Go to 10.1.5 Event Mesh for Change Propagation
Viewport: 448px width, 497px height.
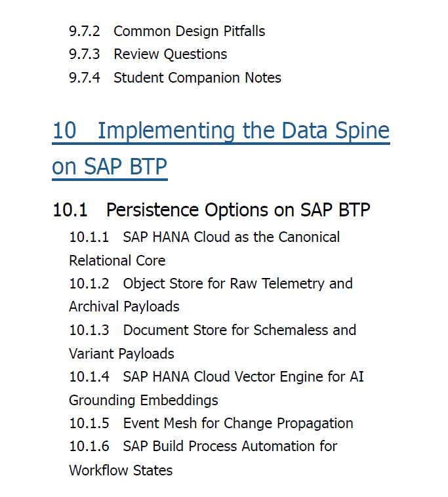211,424
